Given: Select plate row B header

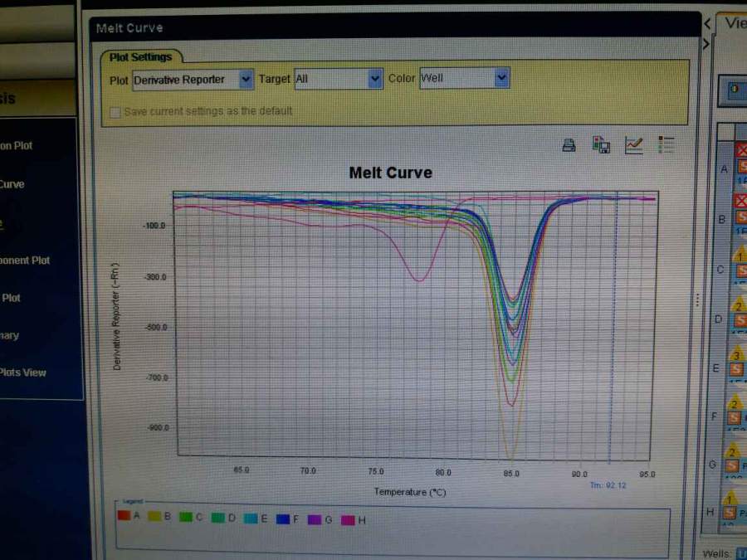Looking at the screenshot, I should point(722,220).
